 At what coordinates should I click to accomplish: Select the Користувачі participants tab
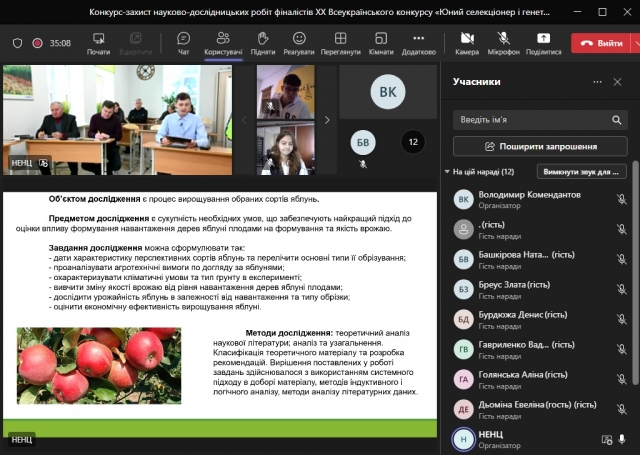[223, 42]
